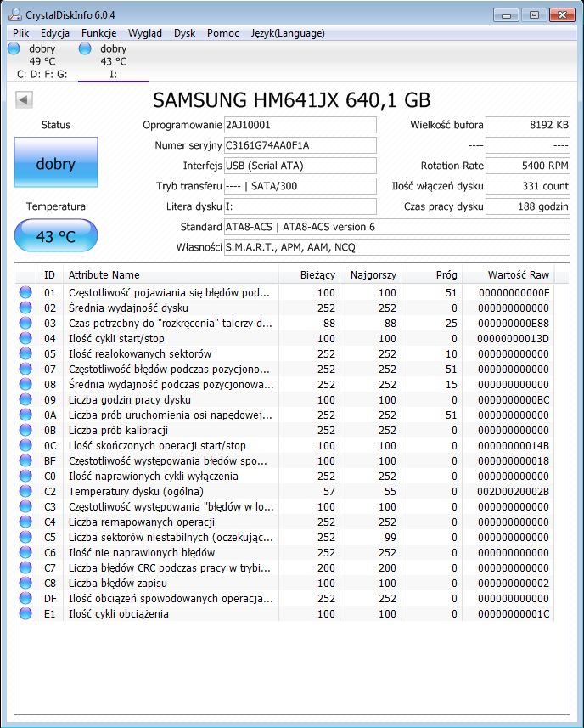Image resolution: width=584 pixels, height=728 pixels.
Task: Click the CrystalDiskInfo title bar icon
Action: 14,14
